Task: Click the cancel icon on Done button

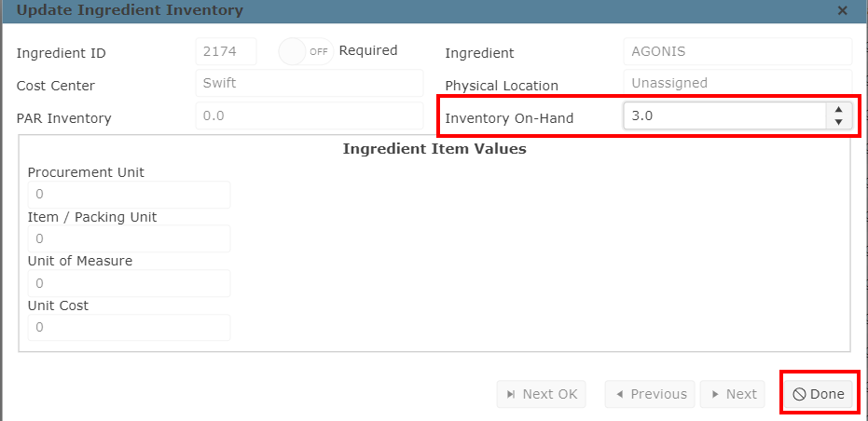Action: coord(799,394)
